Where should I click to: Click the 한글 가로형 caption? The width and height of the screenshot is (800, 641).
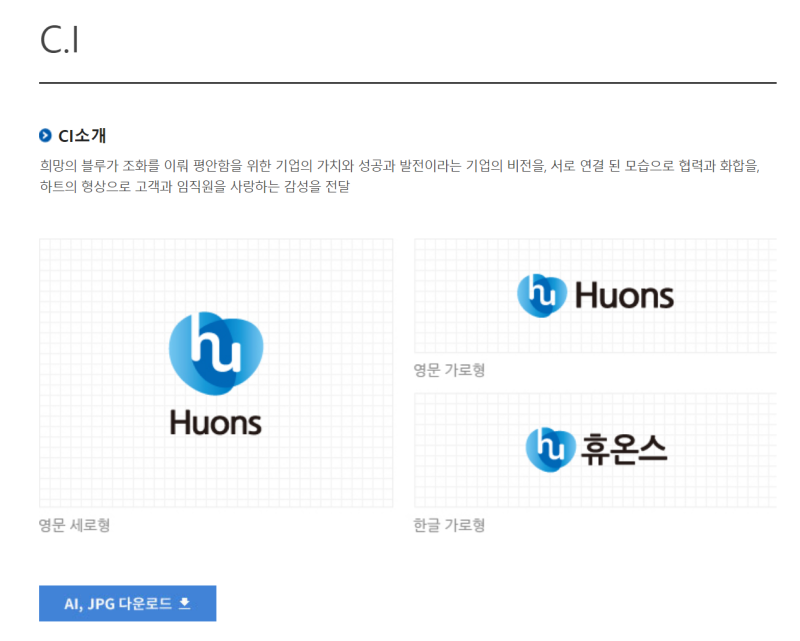click(449, 525)
